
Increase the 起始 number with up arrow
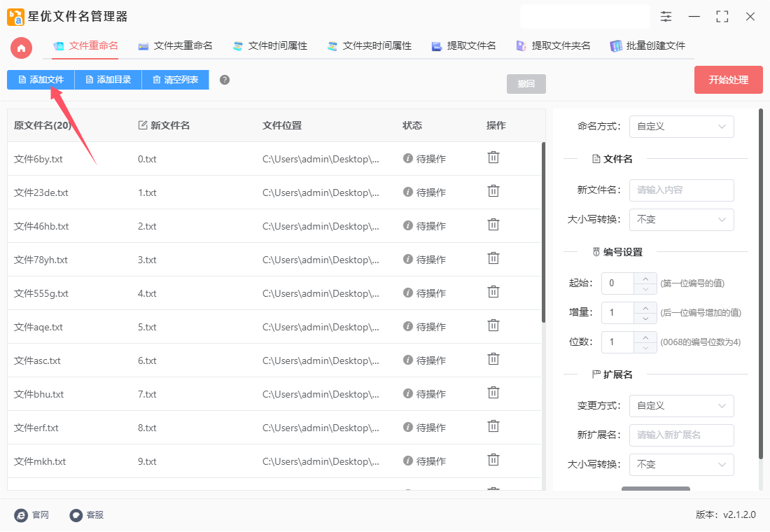pos(645,279)
